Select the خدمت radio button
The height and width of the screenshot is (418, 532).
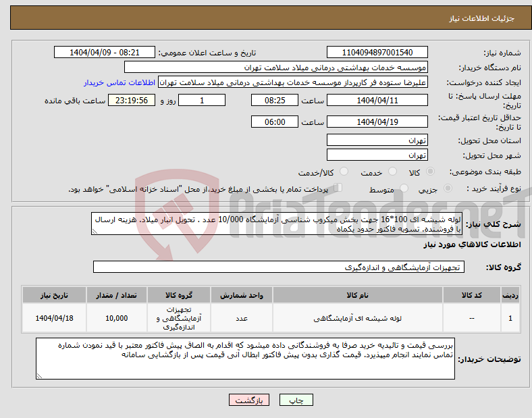coord(392,172)
